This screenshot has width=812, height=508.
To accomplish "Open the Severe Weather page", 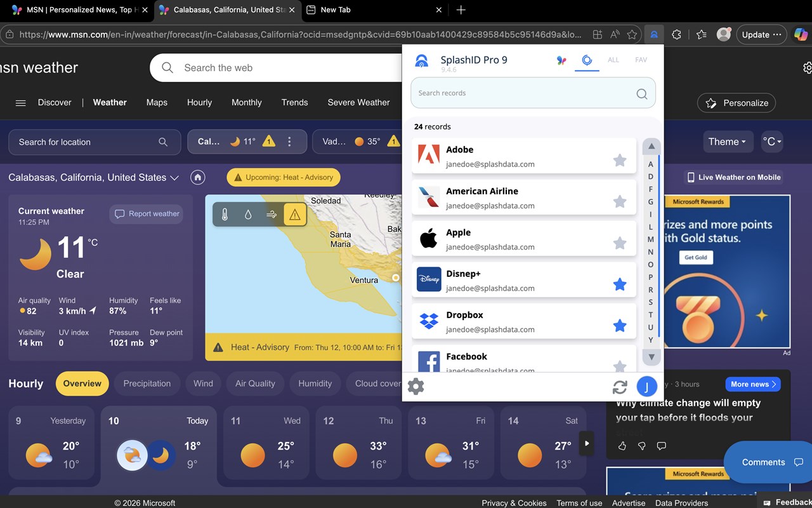I will 359,102.
